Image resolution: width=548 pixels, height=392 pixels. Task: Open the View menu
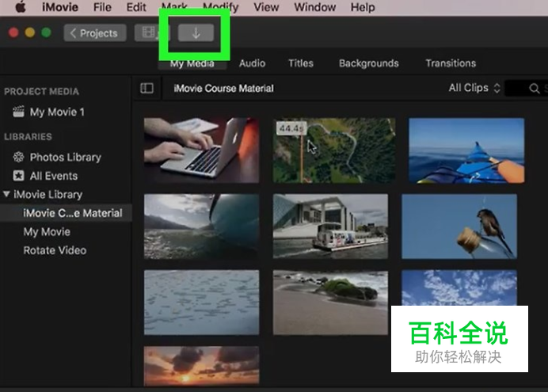point(266,7)
